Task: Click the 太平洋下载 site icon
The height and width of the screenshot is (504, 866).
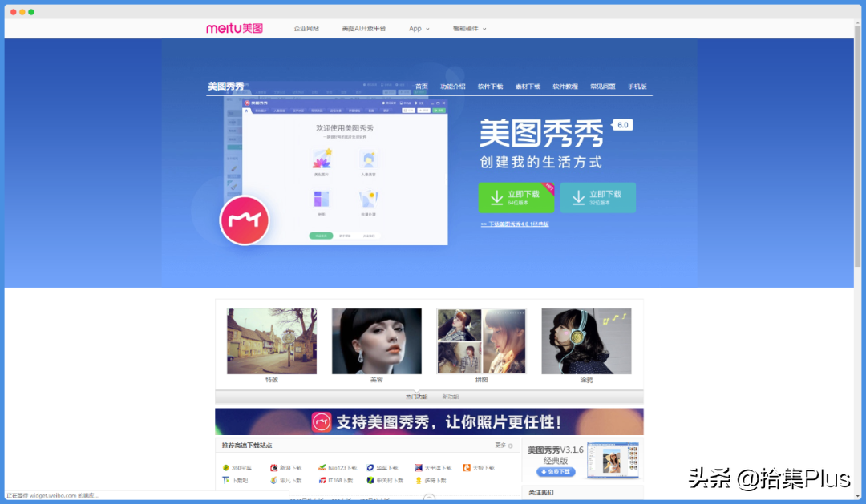Action: point(418,468)
